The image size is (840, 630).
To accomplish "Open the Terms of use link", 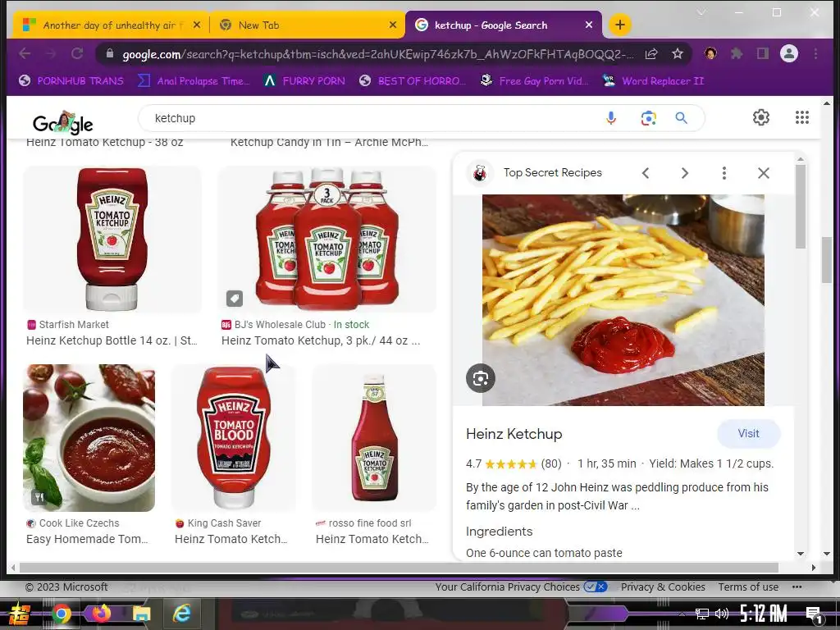I will point(748,587).
